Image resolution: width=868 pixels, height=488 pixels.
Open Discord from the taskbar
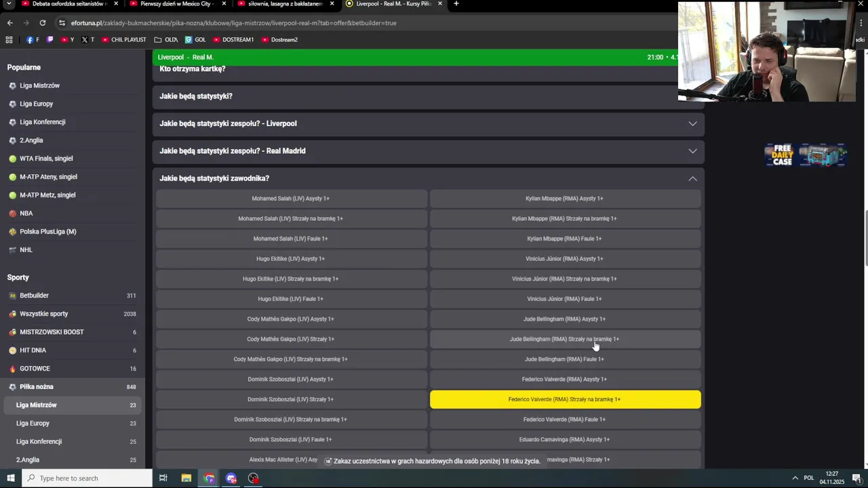(x=231, y=479)
